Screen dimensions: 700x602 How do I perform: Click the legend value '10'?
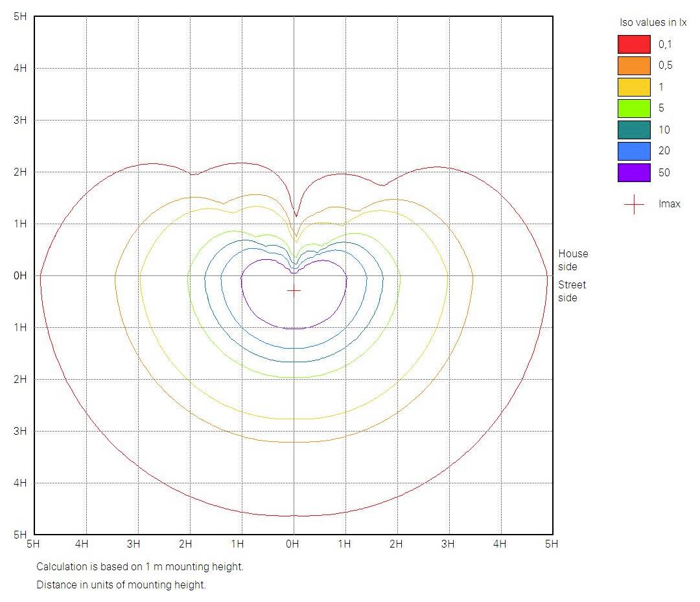tap(664, 130)
